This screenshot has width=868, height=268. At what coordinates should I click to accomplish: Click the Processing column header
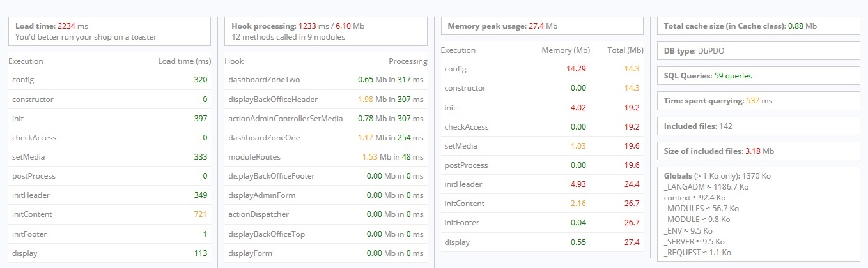(407, 61)
